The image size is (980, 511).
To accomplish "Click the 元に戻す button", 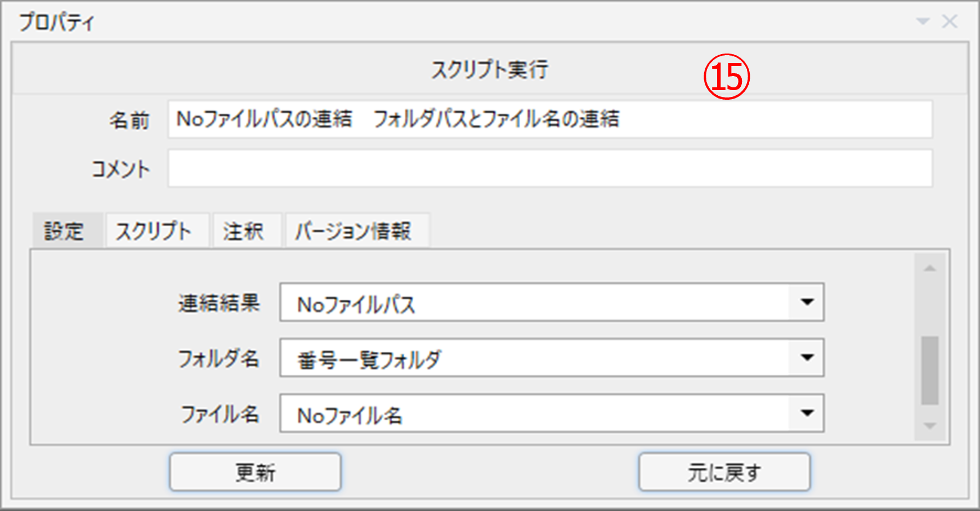I will tap(724, 472).
